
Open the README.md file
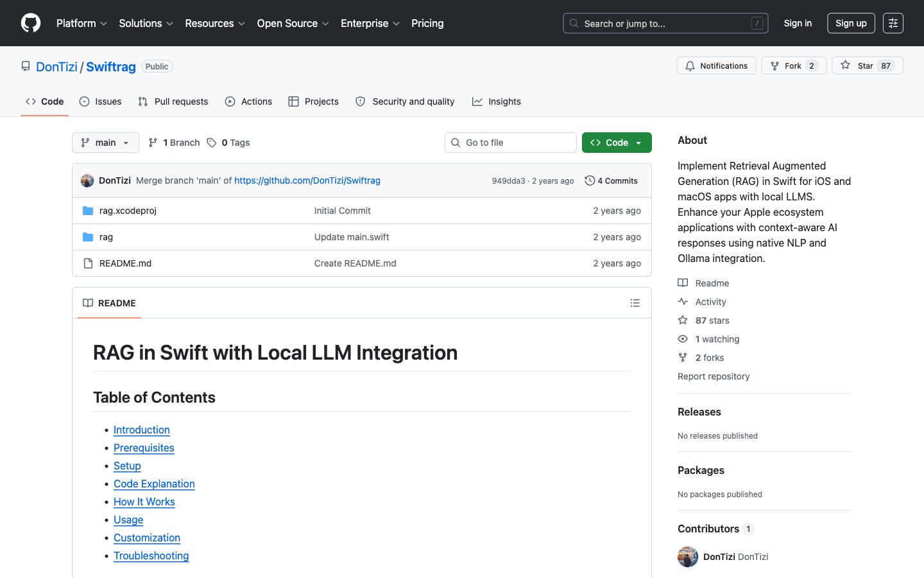pos(125,263)
